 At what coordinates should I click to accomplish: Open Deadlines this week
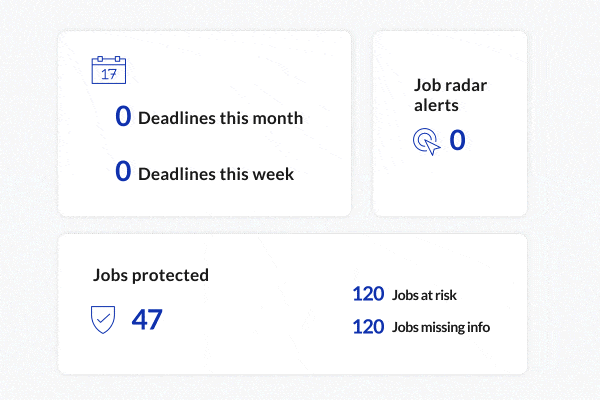point(216,173)
